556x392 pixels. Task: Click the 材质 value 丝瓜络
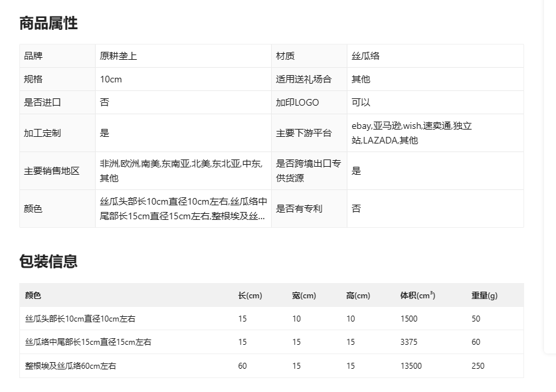[365, 56]
